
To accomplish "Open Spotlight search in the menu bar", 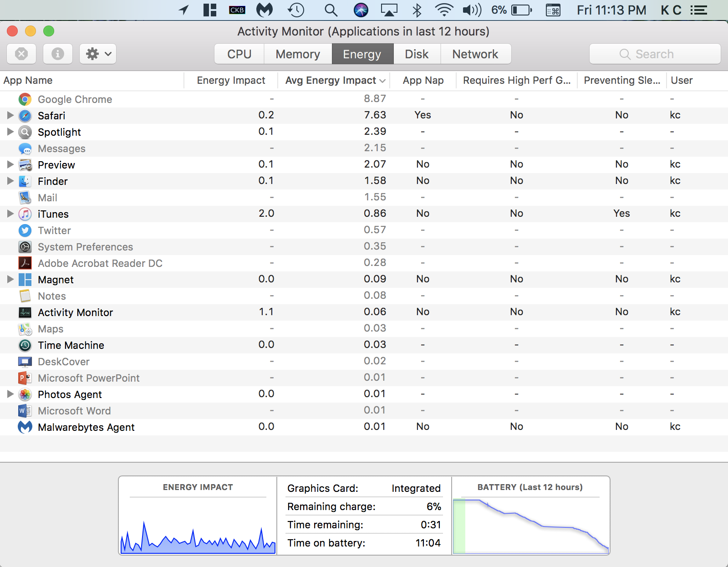I will point(331,10).
